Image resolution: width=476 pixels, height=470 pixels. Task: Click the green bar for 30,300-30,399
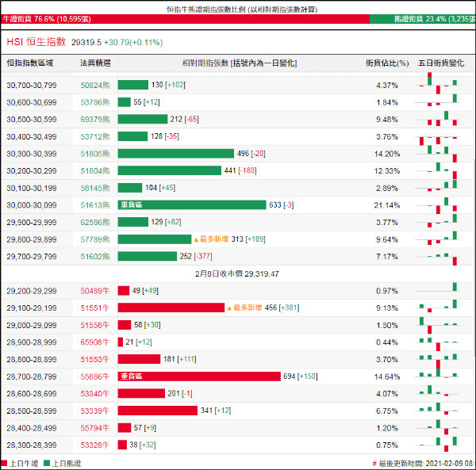(x=176, y=154)
